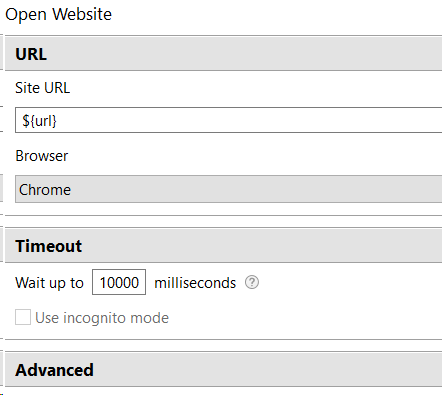Image resolution: width=442 pixels, height=395 pixels.
Task: Click the Wait up to label
Action: point(49,283)
